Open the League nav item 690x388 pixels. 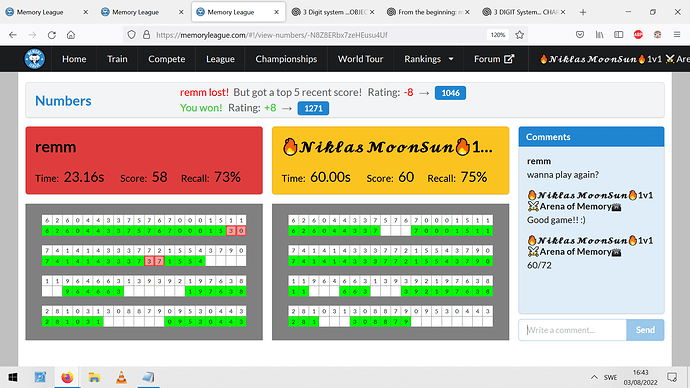point(220,59)
